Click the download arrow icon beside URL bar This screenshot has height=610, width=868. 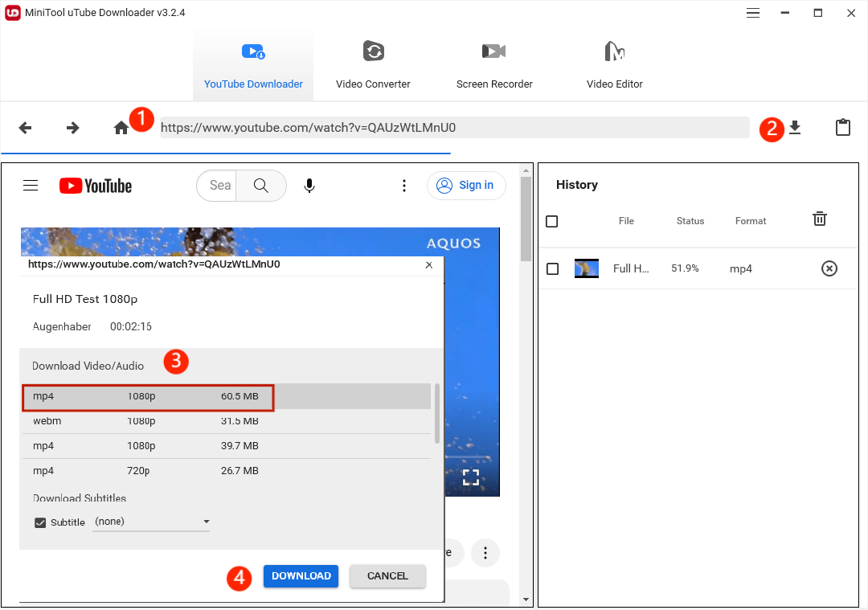click(x=795, y=127)
